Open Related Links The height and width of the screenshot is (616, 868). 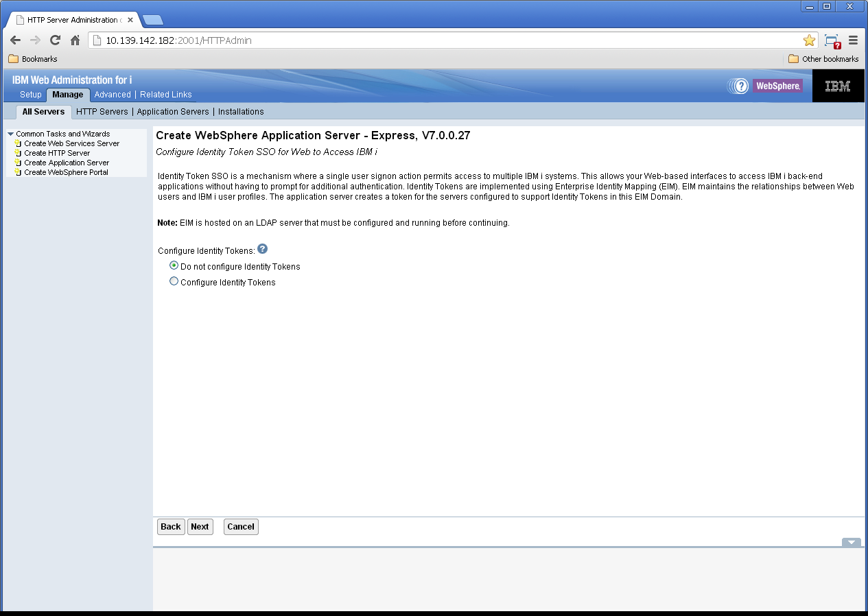coord(166,95)
